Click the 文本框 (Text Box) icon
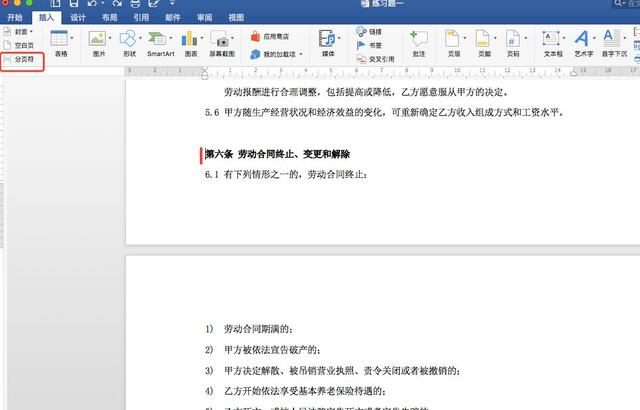Image resolution: width=640 pixels, height=410 pixels. pyautogui.click(x=551, y=38)
